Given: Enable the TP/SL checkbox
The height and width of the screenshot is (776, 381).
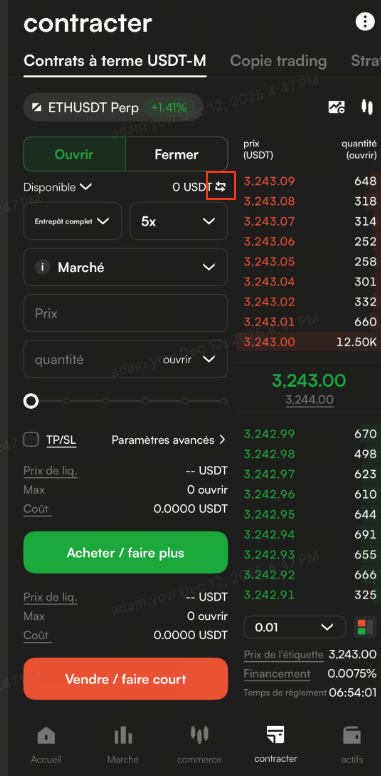Looking at the screenshot, I should (31, 439).
